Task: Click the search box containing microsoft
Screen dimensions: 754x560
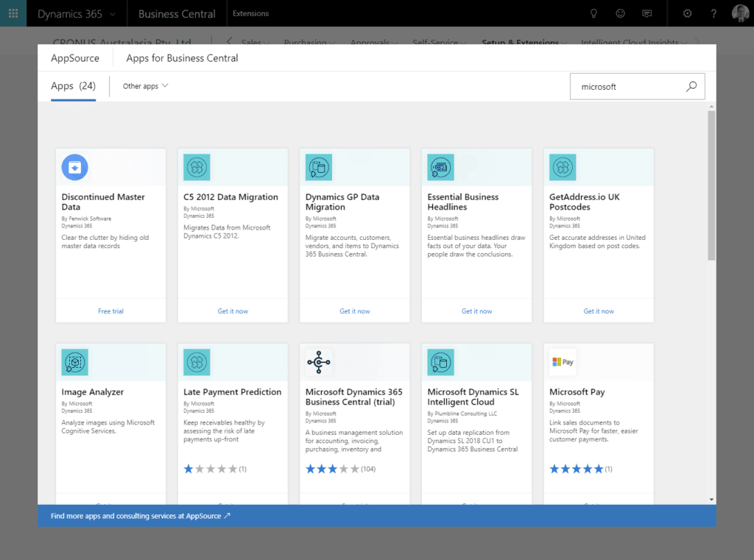Action: pos(637,87)
